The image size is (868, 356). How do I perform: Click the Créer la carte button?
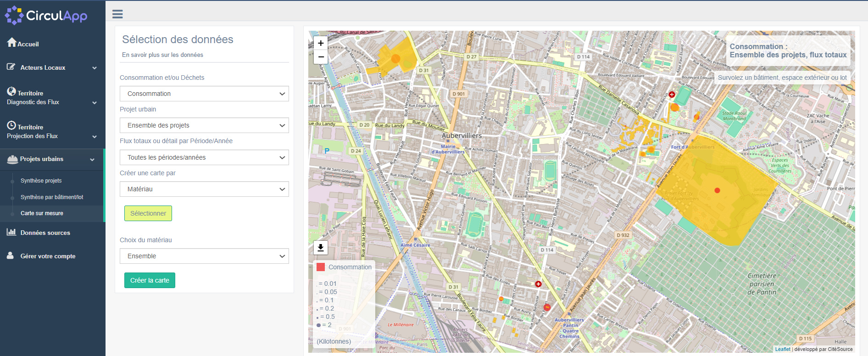(150, 280)
